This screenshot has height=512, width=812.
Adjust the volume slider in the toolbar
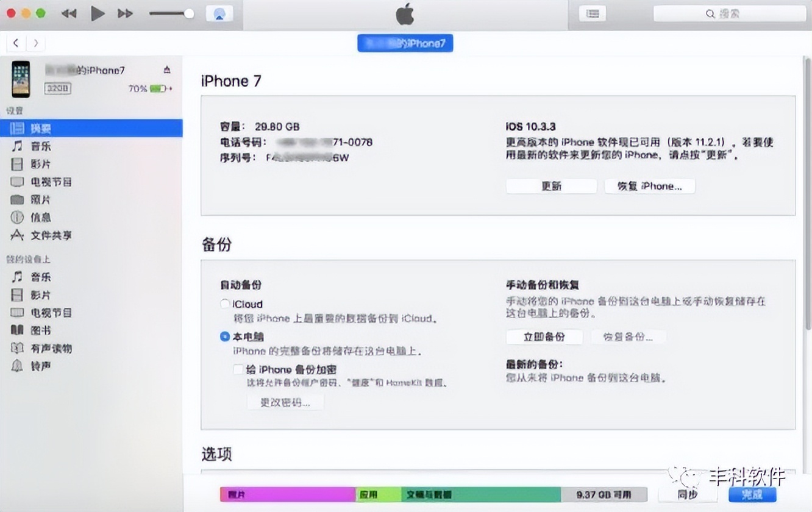(171, 13)
